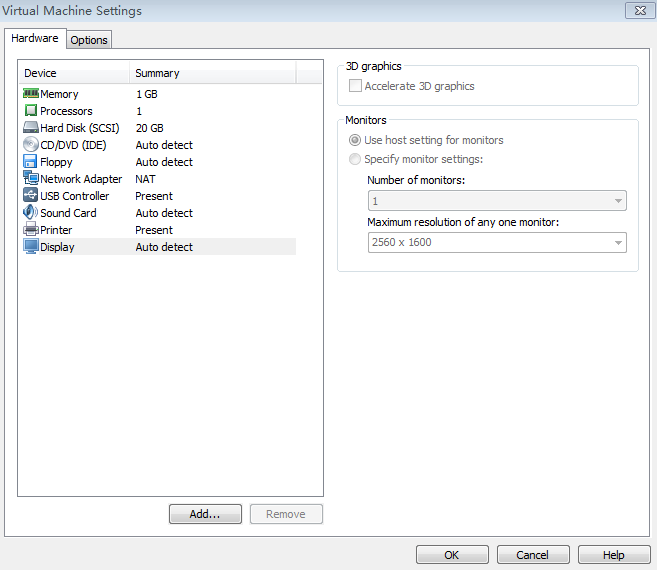
Task: Select the Processors row label
Action: tap(66, 111)
